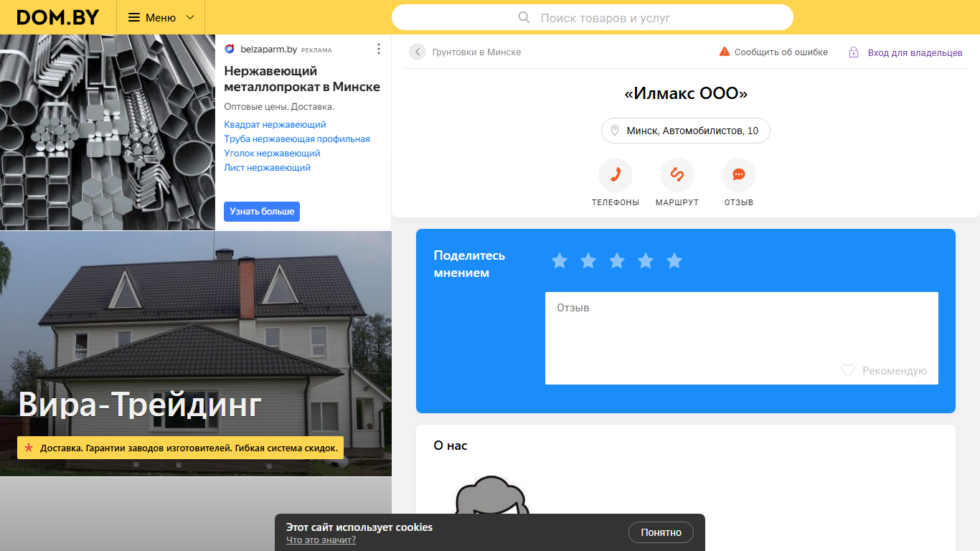Click the stainless steel pipes ad image
The height and width of the screenshot is (551, 980).
108,132
